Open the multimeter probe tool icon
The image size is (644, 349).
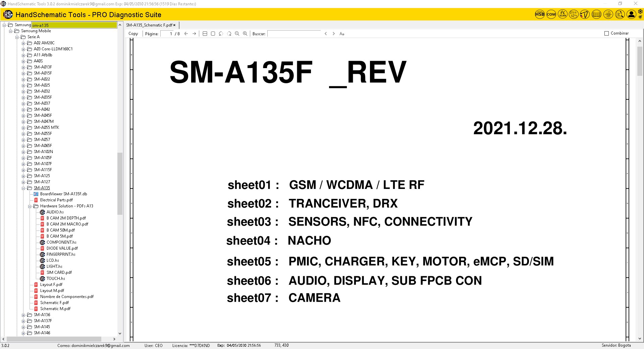tap(585, 14)
